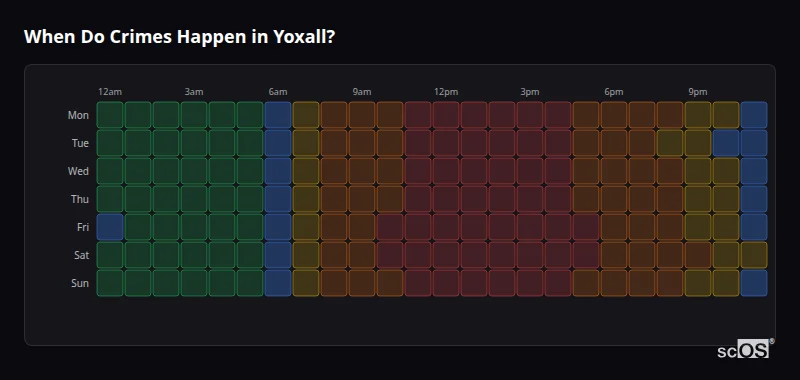
Task: Click the Sun row label
Action: click(80, 283)
